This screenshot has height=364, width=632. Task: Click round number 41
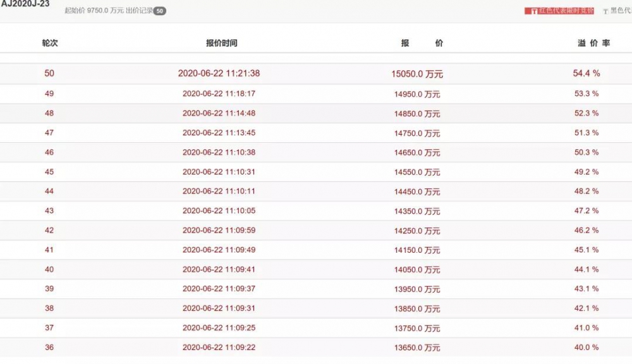pos(49,250)
